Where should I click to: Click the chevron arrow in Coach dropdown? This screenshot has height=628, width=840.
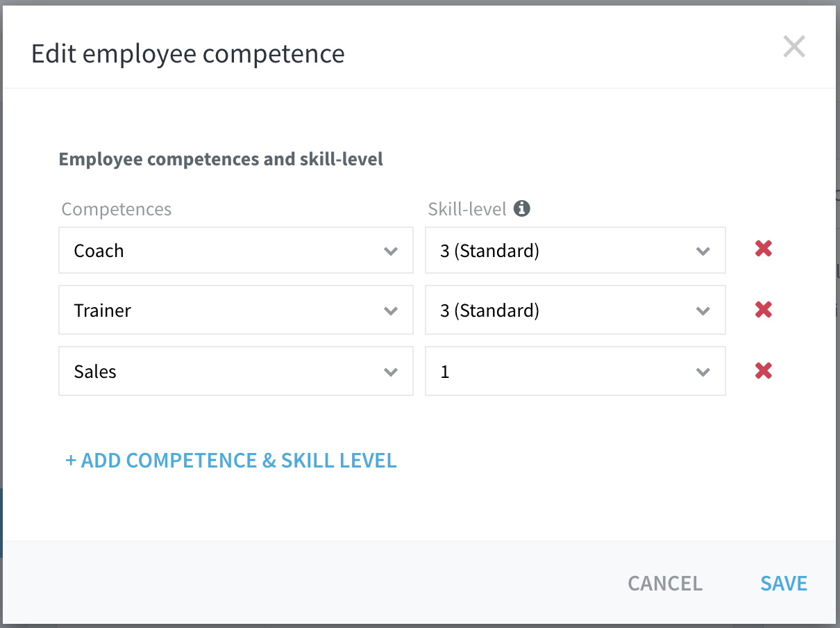pos(391,251)
